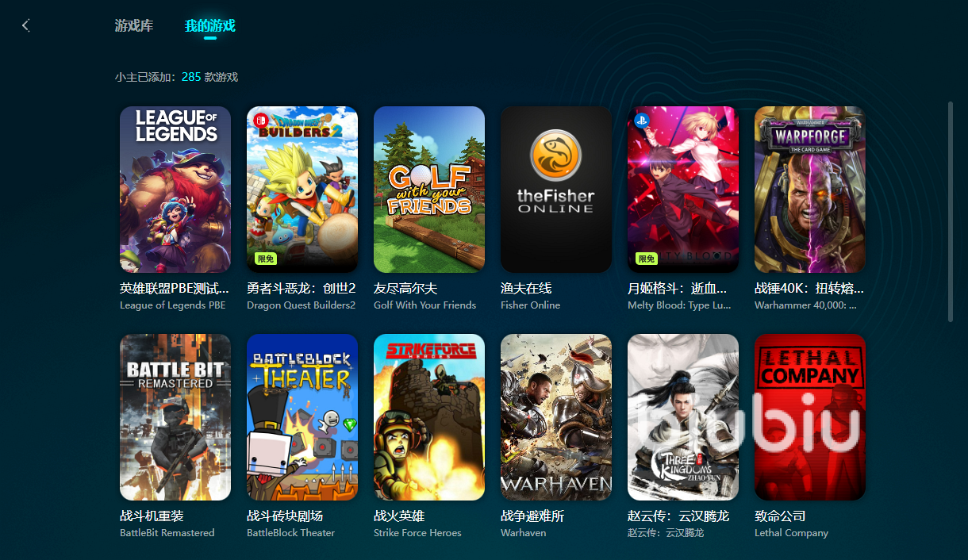This screenshot has width=968, height=560.
Task: Open Warhaven game cover
Action: point(556,417)
